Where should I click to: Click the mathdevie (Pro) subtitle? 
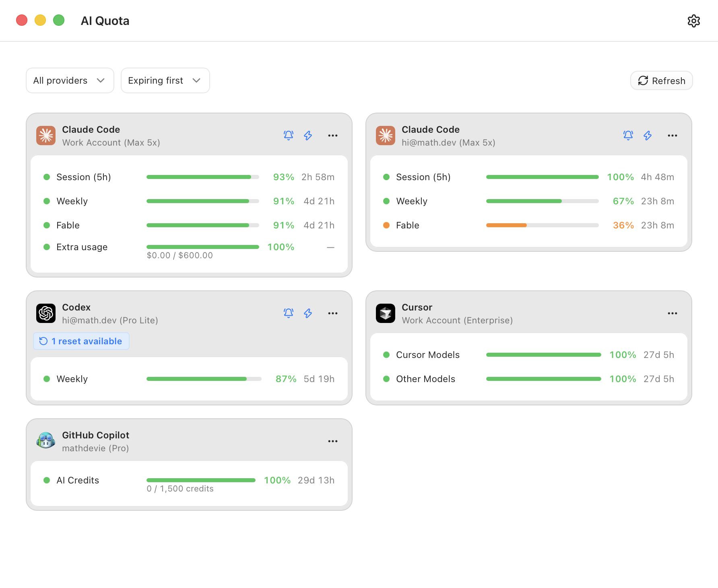point(95,448)
